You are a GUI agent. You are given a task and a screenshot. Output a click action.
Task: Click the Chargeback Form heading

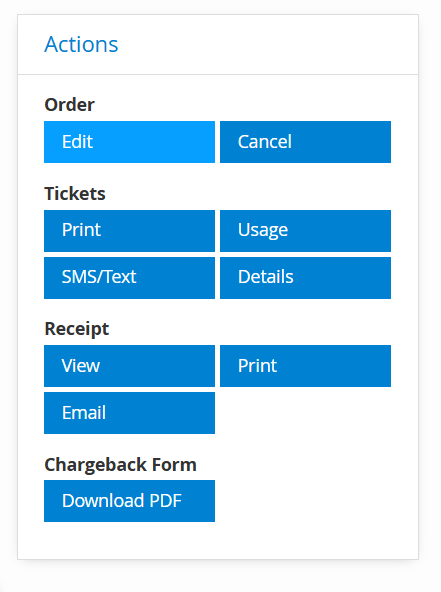tap(120, 465)
